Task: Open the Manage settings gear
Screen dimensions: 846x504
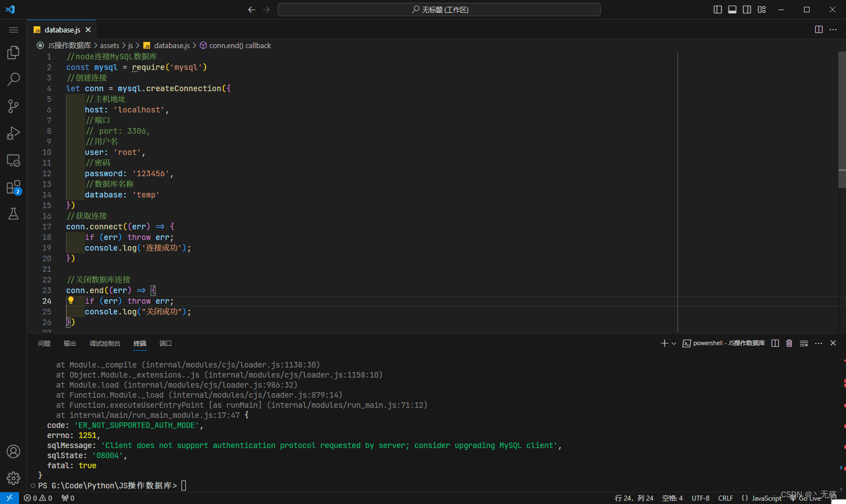Action: tap(13, 478)
